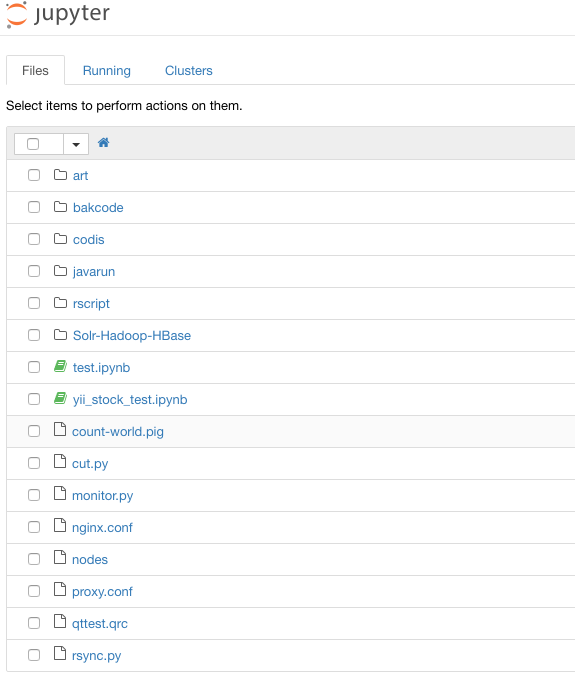Open the javarun folder link
Viewport: 575px width, 691px height.
pos(94,271)
